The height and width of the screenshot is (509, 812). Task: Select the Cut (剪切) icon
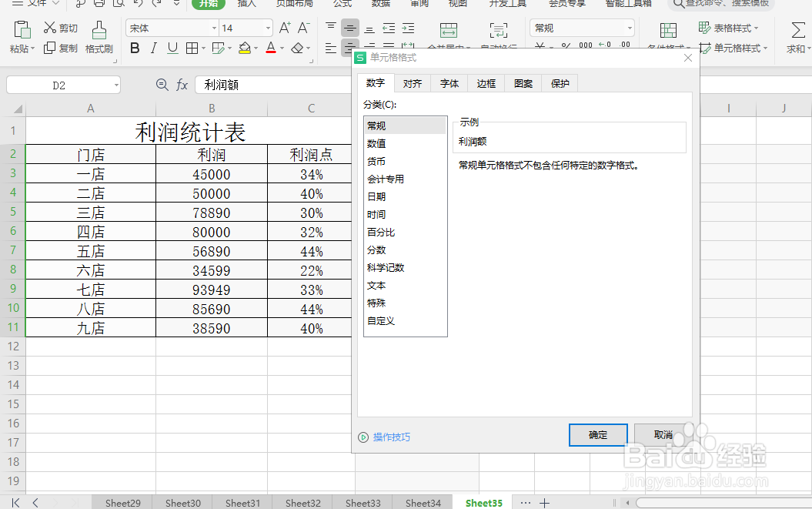[59, 27]
